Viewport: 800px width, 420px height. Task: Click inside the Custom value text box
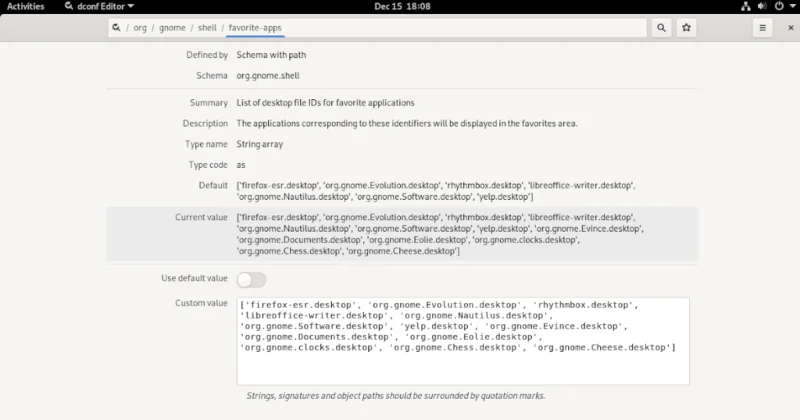tap(463, 341)
